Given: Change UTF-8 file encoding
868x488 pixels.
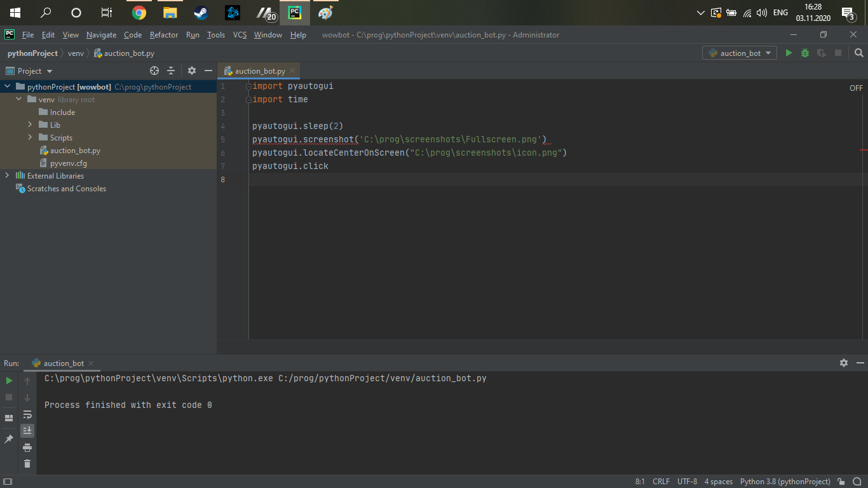Looking at the screenshot, I should (x=687, y=482).
